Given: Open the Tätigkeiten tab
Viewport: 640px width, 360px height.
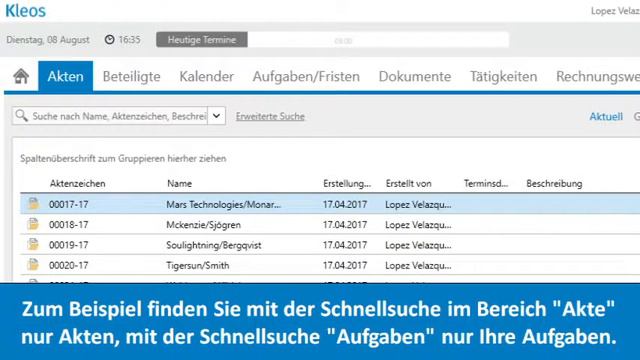Looking at the screenshot, I should 503,76.
